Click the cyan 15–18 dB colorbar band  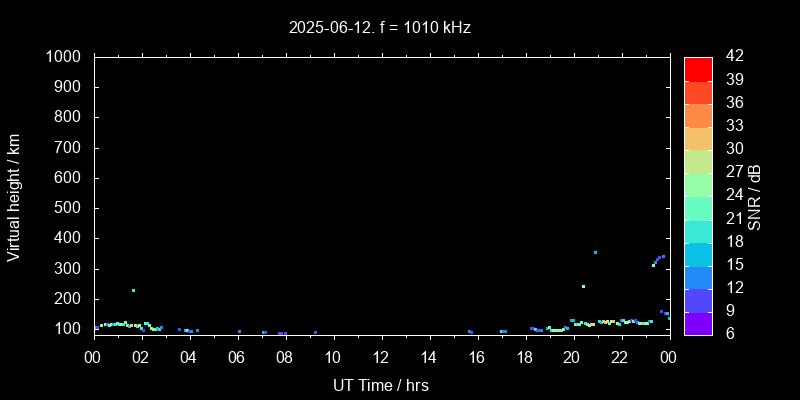(x=698, y=254)
